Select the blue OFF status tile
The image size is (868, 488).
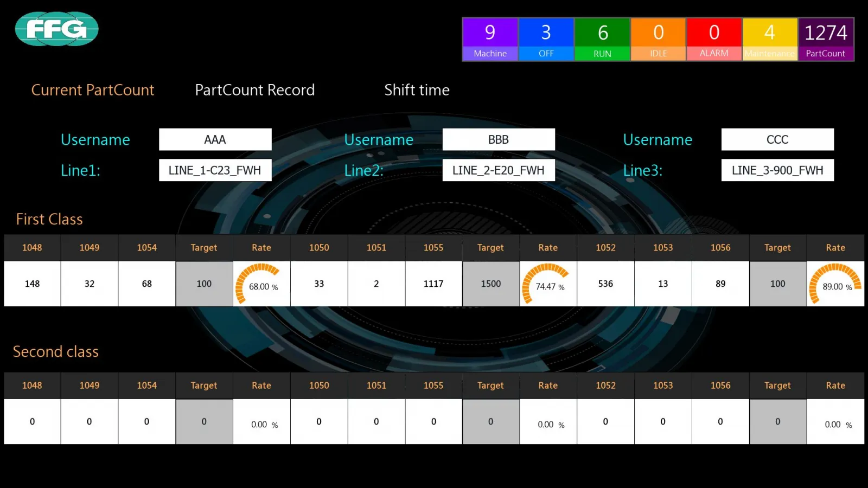546,39
